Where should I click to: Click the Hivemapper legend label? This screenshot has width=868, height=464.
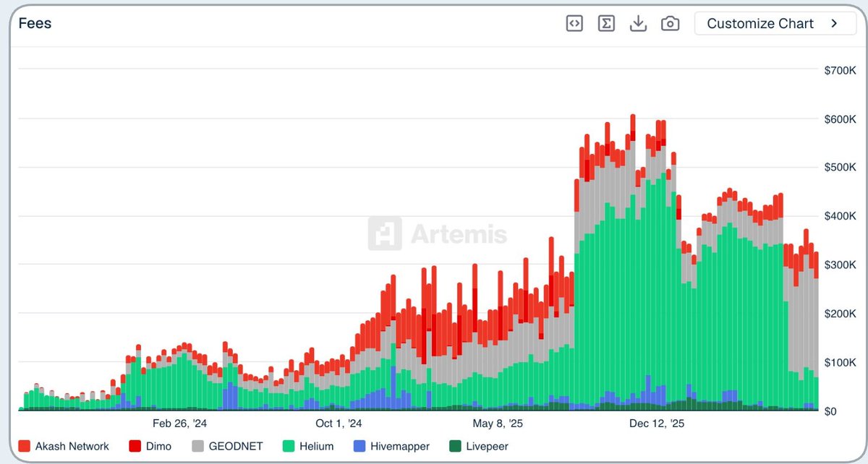click(399, 446)
